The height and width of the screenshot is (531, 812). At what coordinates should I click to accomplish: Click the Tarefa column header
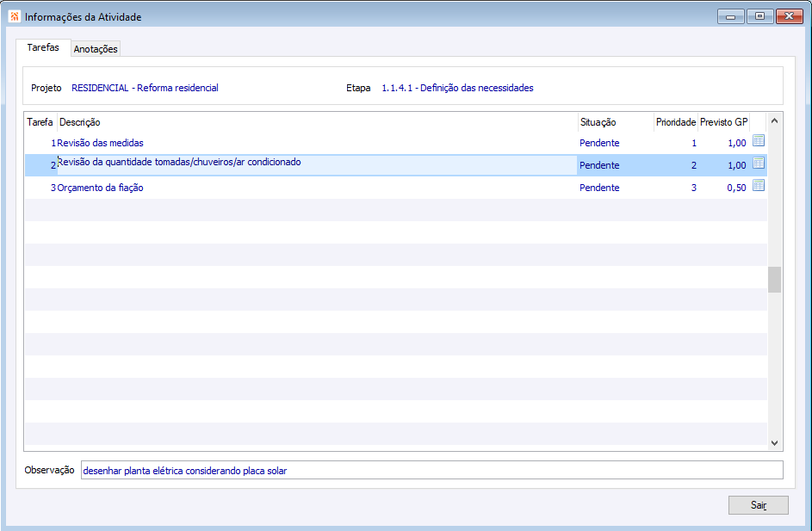tap(40, 122)
